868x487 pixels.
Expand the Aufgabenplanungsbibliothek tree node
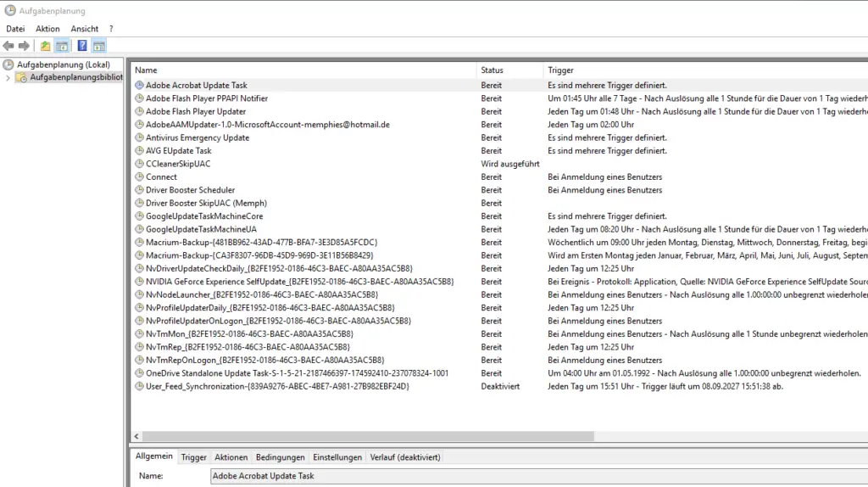tap(8, 78)
